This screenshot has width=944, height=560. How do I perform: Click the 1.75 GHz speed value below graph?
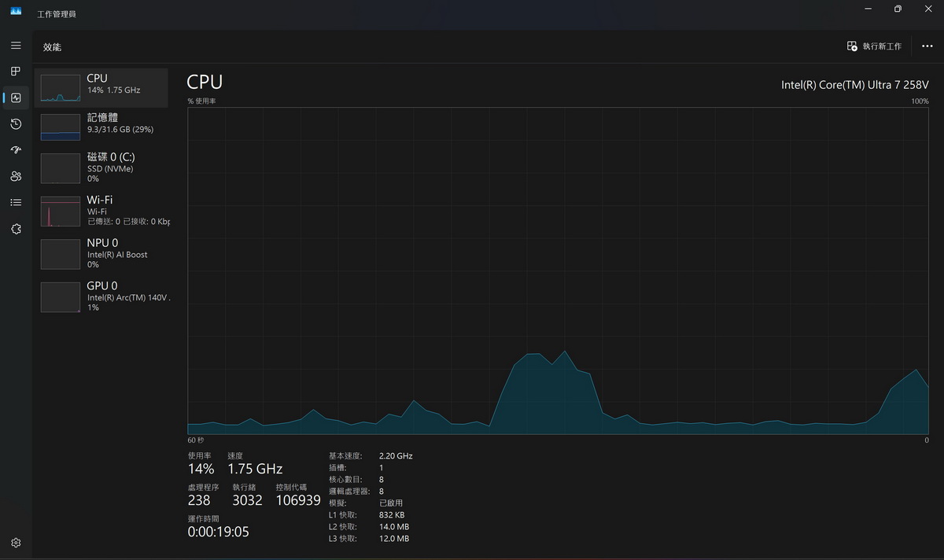point(255,469)
